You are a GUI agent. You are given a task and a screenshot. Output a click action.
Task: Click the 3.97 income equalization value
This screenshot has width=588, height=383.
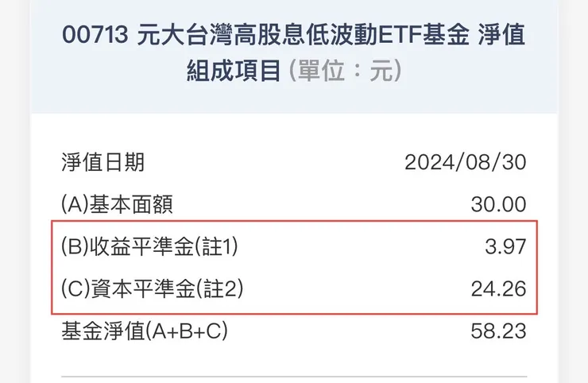click(x=505, y=246)
